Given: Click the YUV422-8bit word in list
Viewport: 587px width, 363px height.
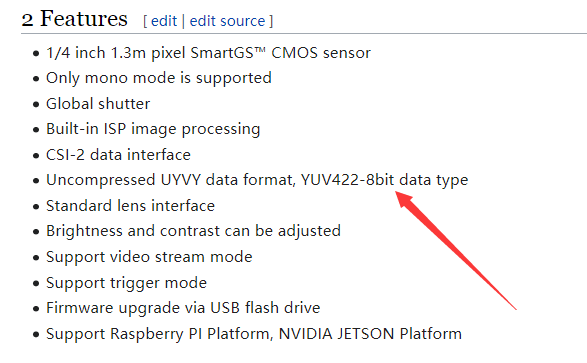Looking at the screenshot, I should coord(347,180).
